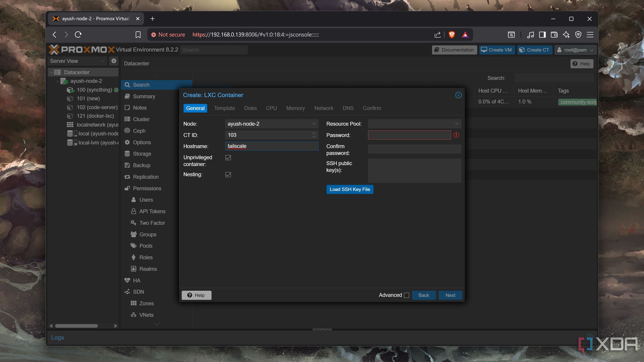Screen dimensions: 644x362
Task: Toggle the Nesting checkbox
Action: (228, 175)
